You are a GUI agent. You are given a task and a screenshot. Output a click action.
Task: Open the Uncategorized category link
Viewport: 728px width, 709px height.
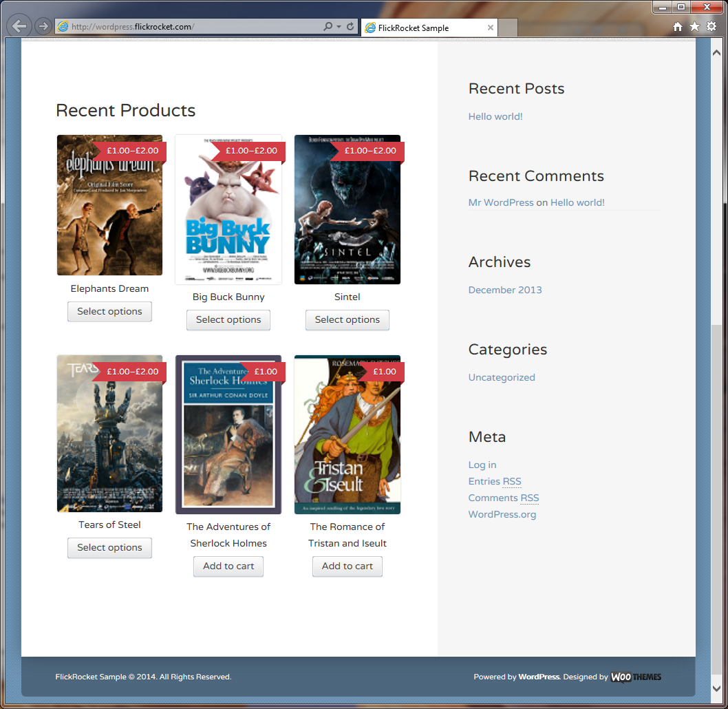[x=502, y=377]
